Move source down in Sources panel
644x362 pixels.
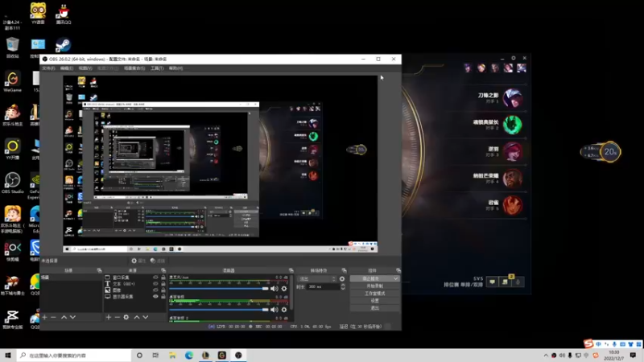tap(146, 317)
